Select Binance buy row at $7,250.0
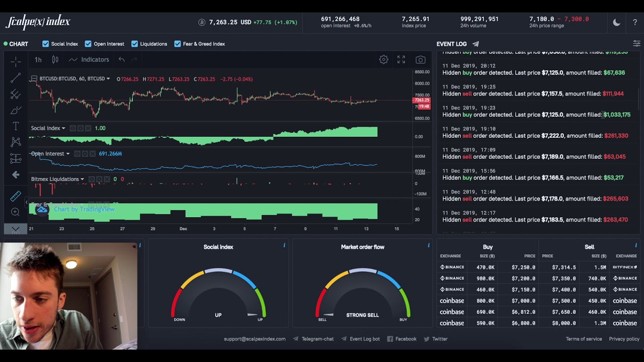The width and height of the screenshot is (644, 362). point(488,267)
